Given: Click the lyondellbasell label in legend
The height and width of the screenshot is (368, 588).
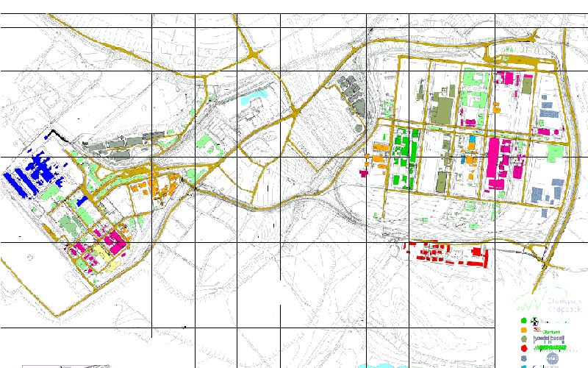Looking at the screenshot, I should (x=548, y=339).
